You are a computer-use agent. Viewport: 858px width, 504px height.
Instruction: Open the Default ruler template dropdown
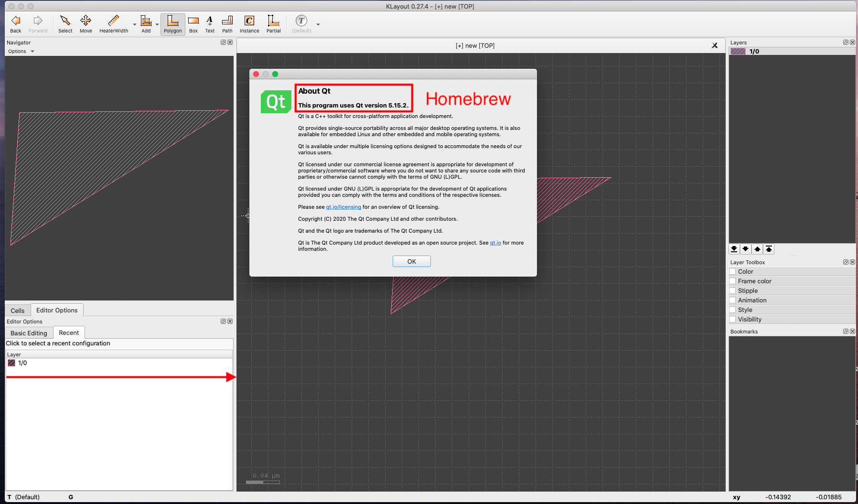pyautogui.click(x=318, y=24)
